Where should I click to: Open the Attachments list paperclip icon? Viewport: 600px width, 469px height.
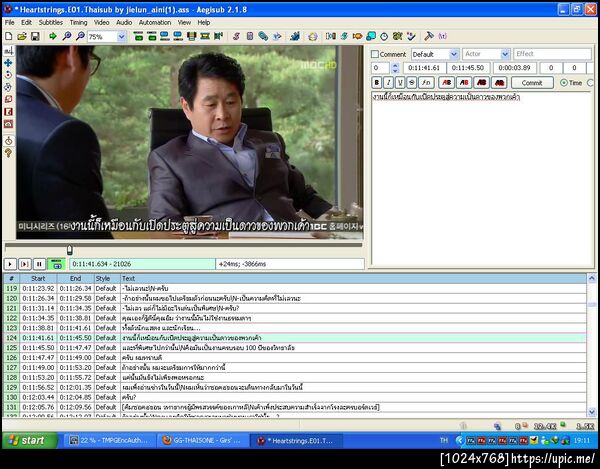263,36
